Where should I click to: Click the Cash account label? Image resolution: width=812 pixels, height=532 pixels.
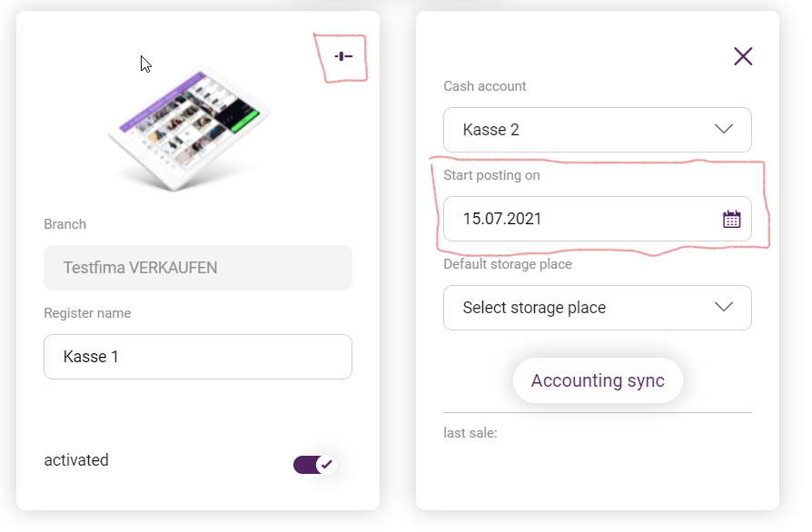[485, 86]
